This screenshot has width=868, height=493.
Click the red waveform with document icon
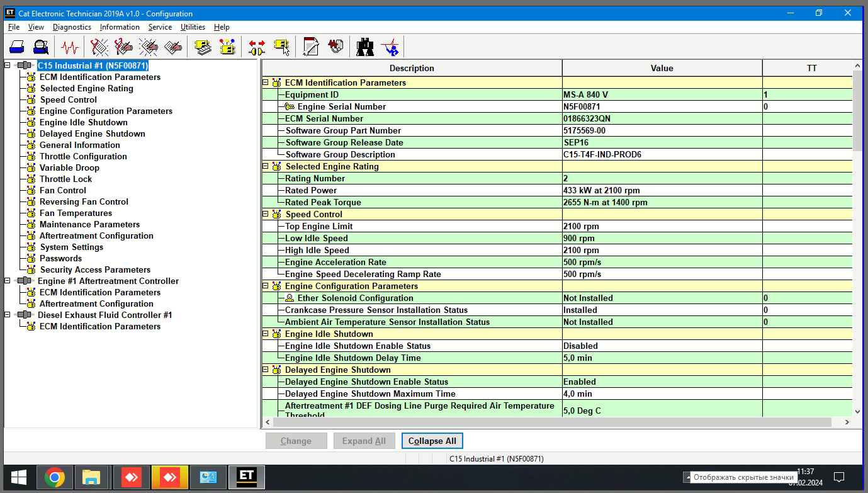[x=335, y=47]
